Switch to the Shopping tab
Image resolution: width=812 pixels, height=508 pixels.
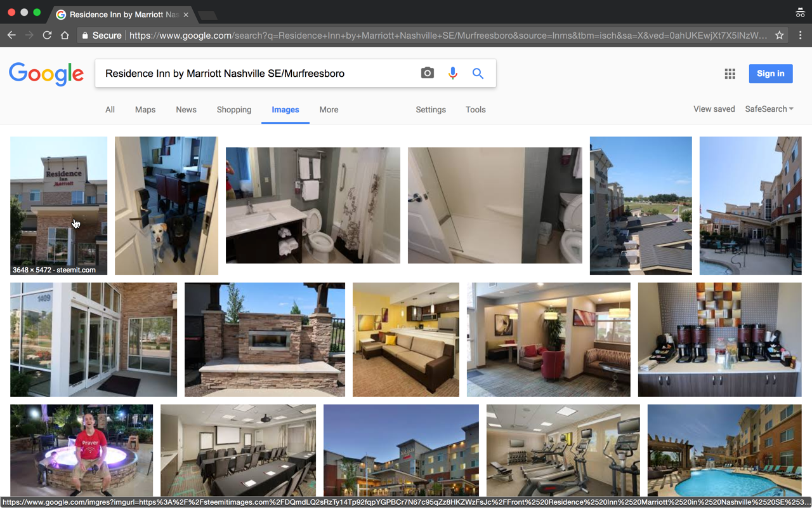point(234,110)
